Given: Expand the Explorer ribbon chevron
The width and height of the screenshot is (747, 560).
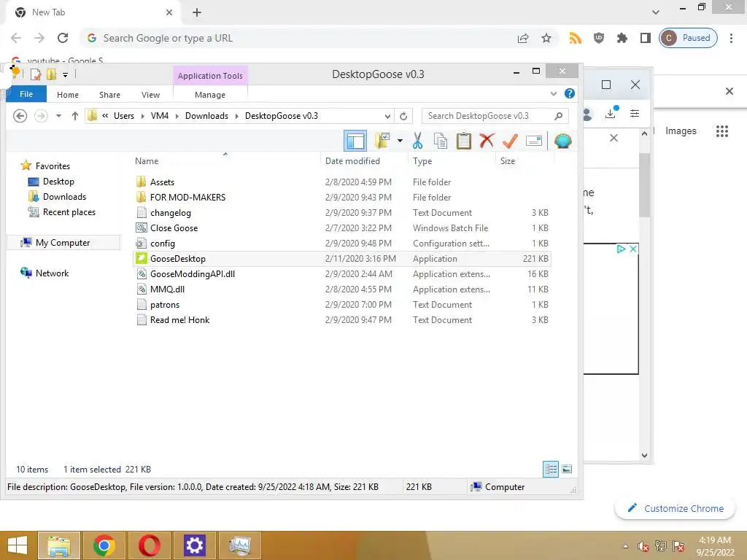Looking at the screenshot, I should pyautogui.click(x=554, y=94).
